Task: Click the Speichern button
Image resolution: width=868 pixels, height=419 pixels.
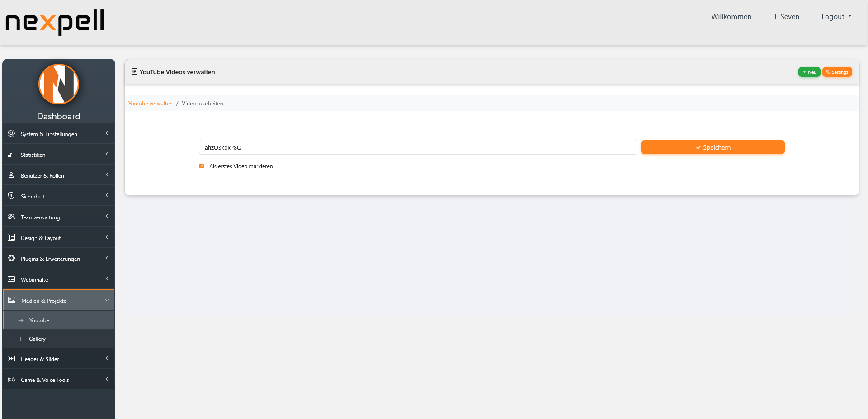Action: tap(712, 147)
